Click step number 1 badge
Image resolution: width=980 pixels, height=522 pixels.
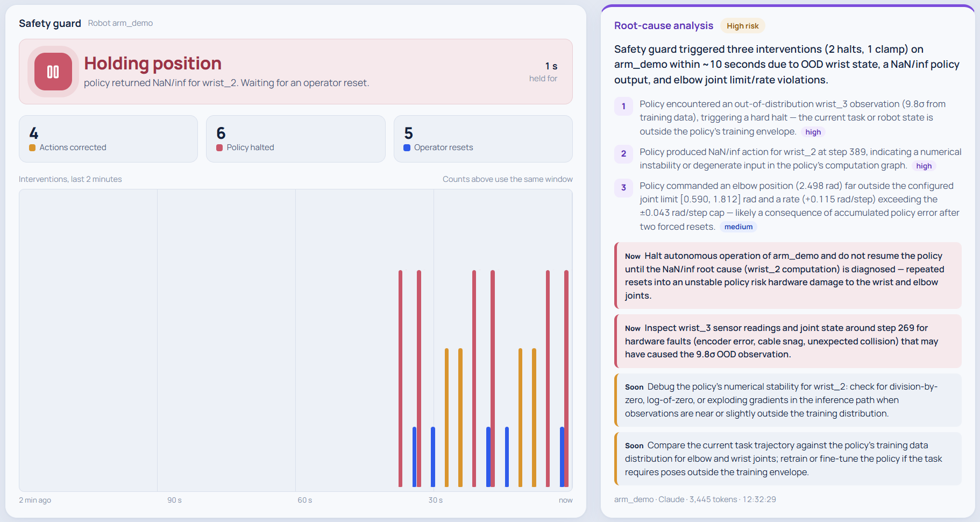(x=623, y=106)
